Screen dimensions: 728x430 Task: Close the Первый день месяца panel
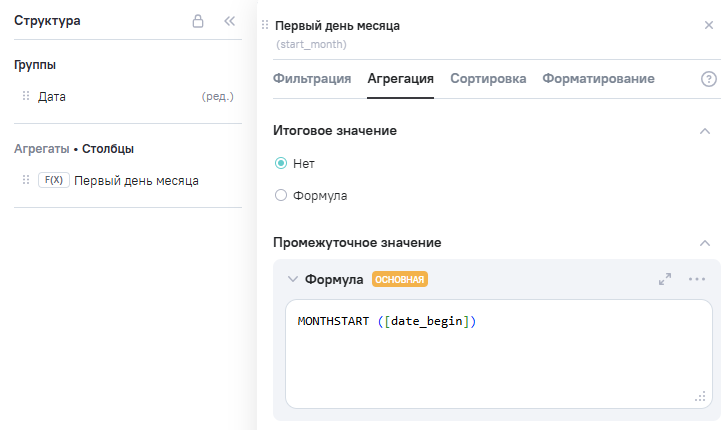pyautogui.click(x=708, y=25)
